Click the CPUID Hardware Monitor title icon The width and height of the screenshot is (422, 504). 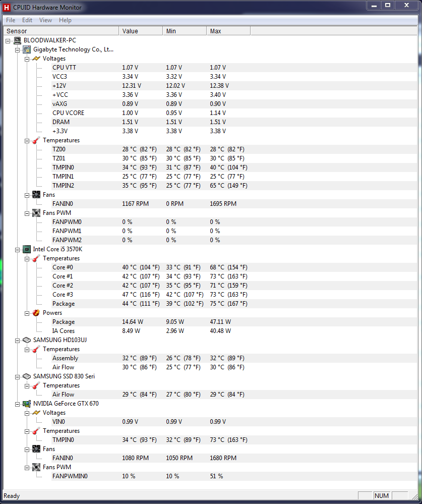pos(7,8)
